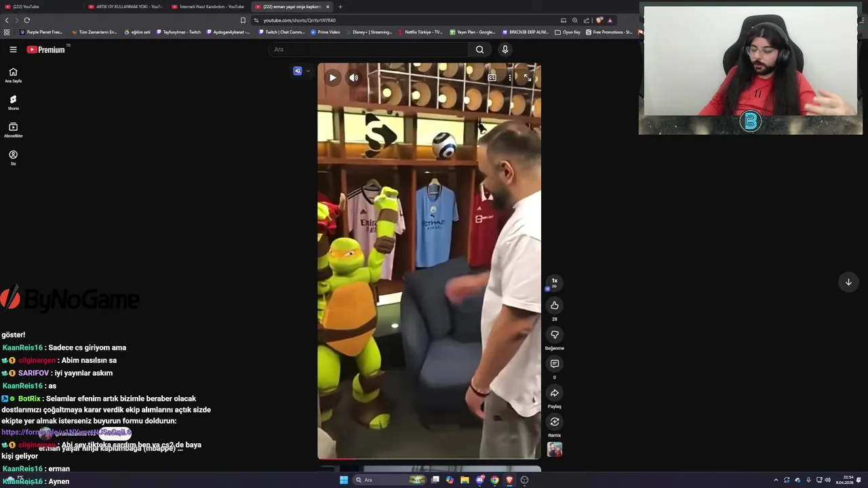Open Shorts in the YouTube sidebar
This screenshot has width=868, height=488.
click(x=13, y=102)
